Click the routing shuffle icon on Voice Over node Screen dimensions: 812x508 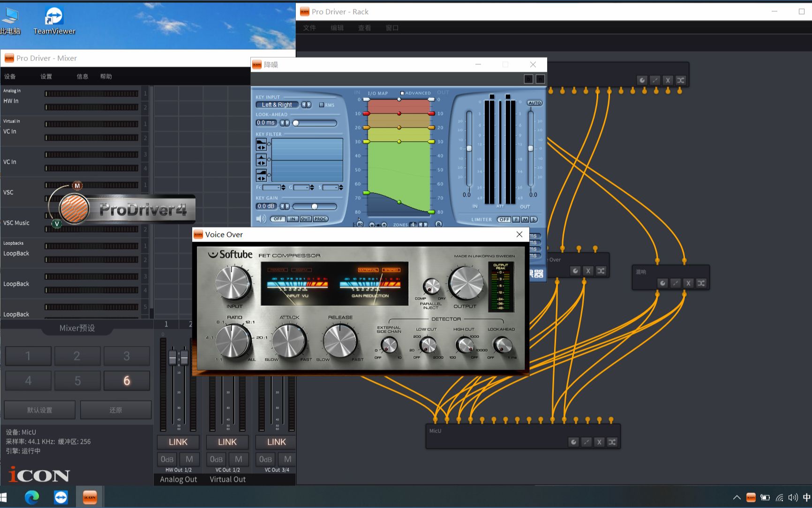tap(601, 271)
